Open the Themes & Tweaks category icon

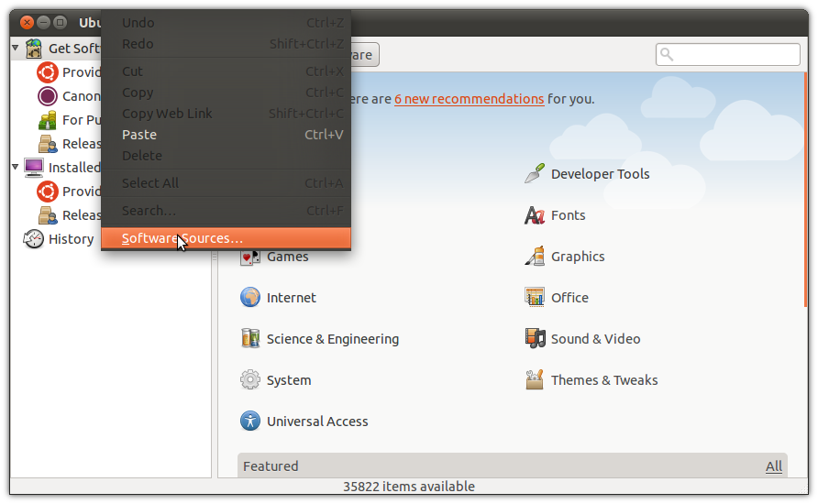535,379
